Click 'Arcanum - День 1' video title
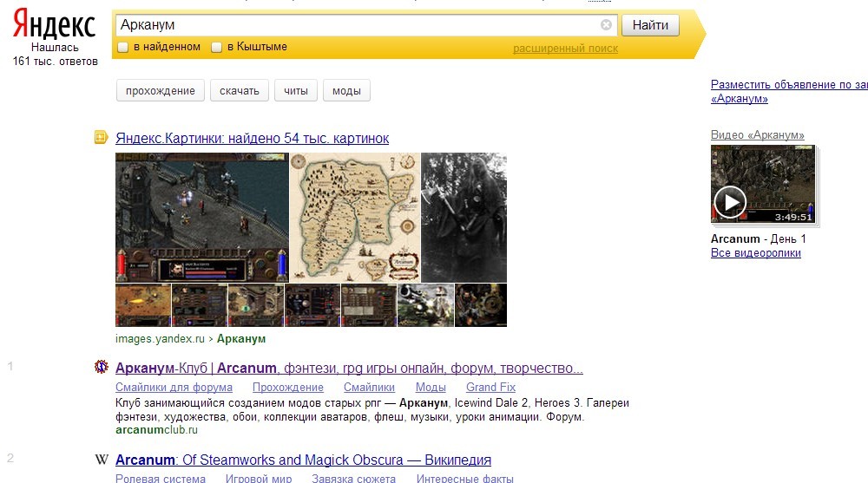868x483 pixels. tap(759, 239)
